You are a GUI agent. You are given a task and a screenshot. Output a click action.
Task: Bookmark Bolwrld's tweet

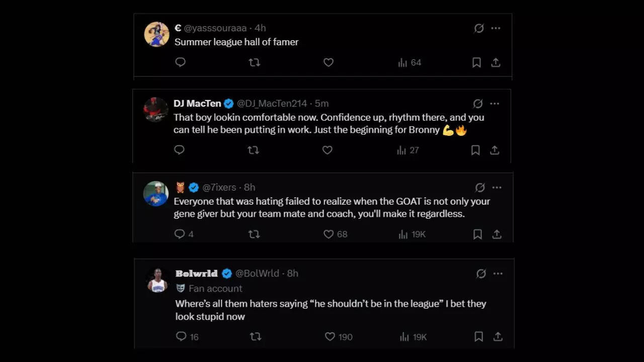[x=478, y=337]
